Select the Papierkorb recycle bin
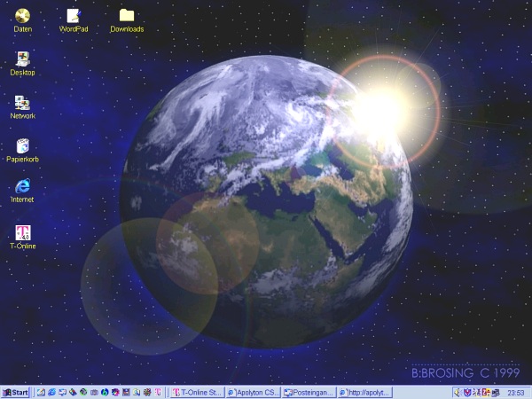 point(22,145)
